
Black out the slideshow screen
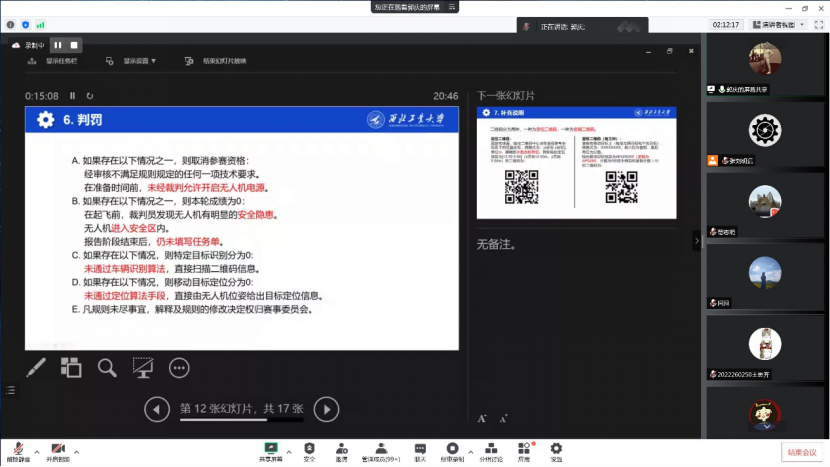[x=143, y=368]
